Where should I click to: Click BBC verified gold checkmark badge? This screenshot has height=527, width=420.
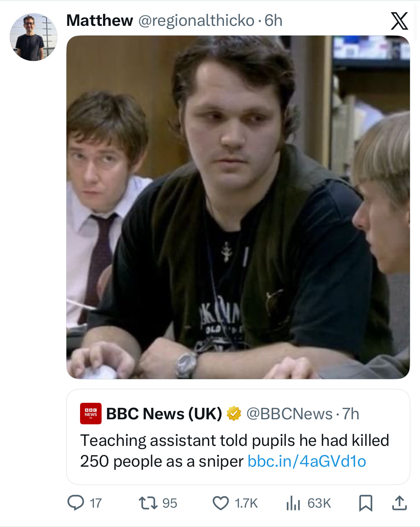[234, 414]
